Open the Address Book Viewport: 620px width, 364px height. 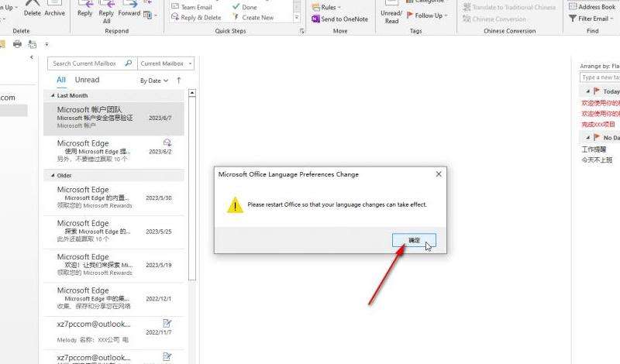[x=592, y=7]
